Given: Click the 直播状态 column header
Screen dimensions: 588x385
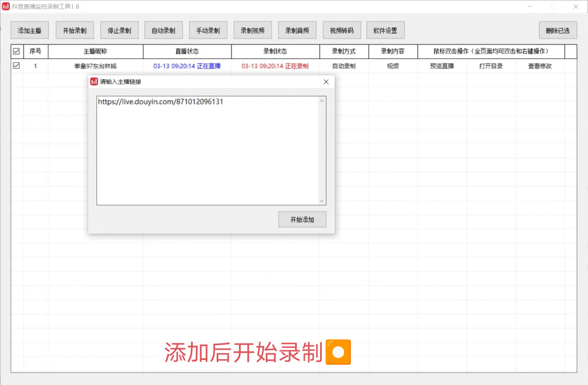Looking at the screenshot, I should click(187, 51).
